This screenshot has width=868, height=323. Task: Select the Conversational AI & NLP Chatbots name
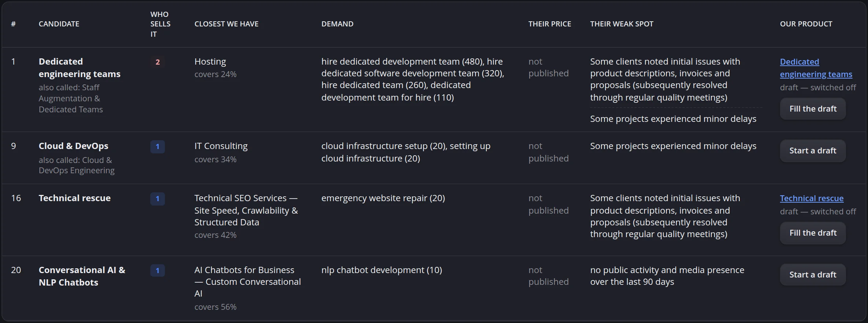point(82,276)
